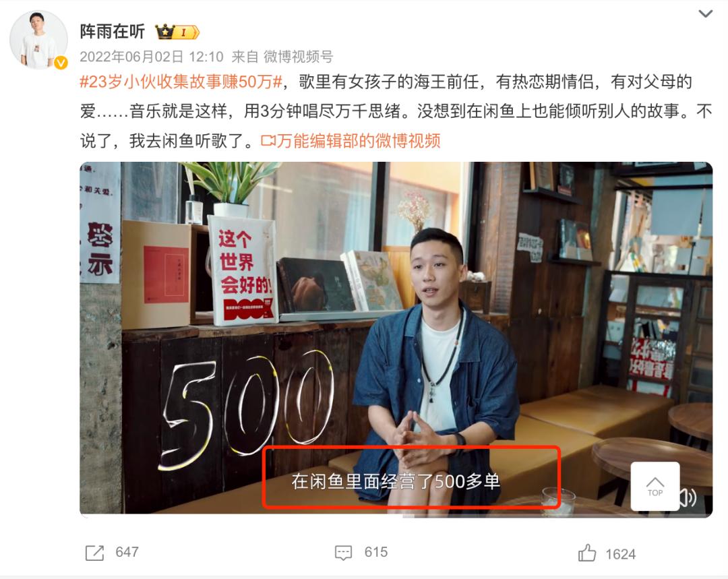
Task: Click the video camera icon before 万能编辑部
Action: (268, 141)
